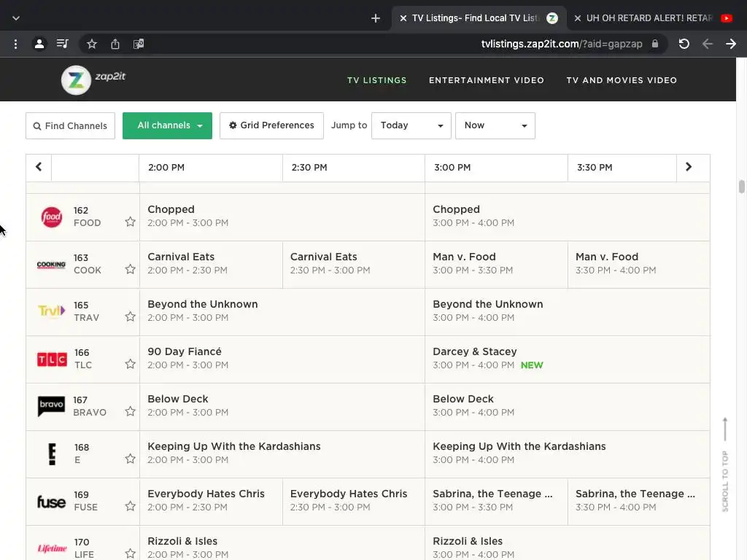Bookmark this page with the star icon

pyautogui.click(x=92, y=44)
